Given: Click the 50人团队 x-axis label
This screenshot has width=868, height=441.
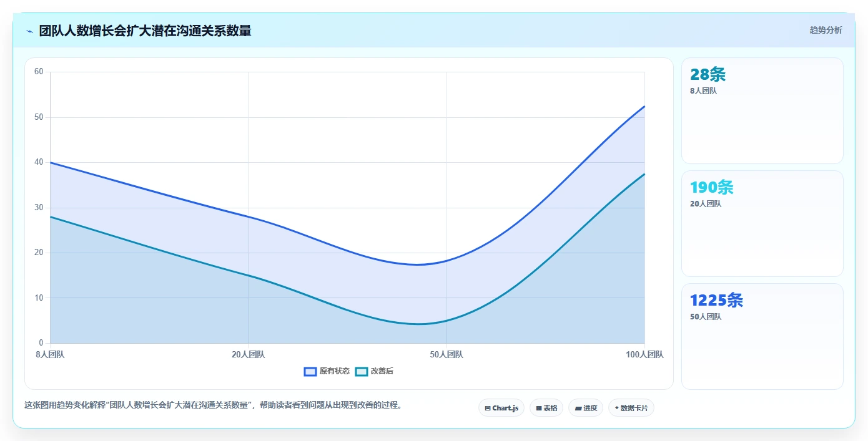Looking at the screenshot, I should point(446,354).
